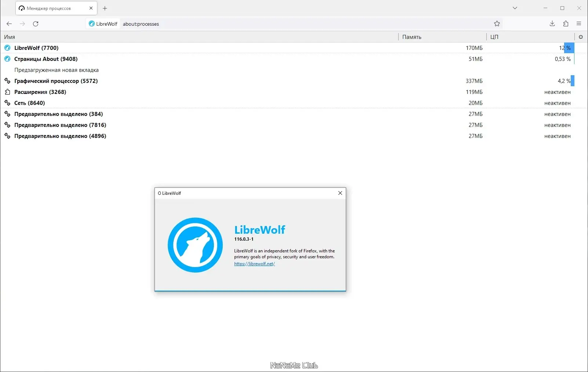Viewport: 588px width, 372px height.
Task: Click the Extensions puzzle icon on toolbar
Action: 565,23
